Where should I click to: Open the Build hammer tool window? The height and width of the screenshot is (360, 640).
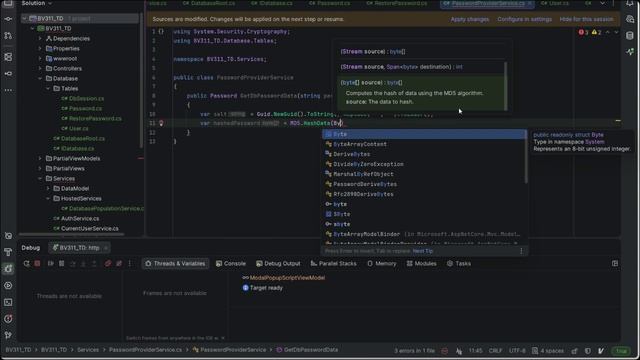point(8,252)
